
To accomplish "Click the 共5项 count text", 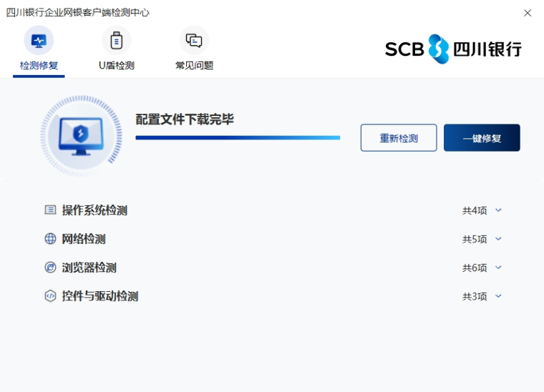I will point(475,239).
